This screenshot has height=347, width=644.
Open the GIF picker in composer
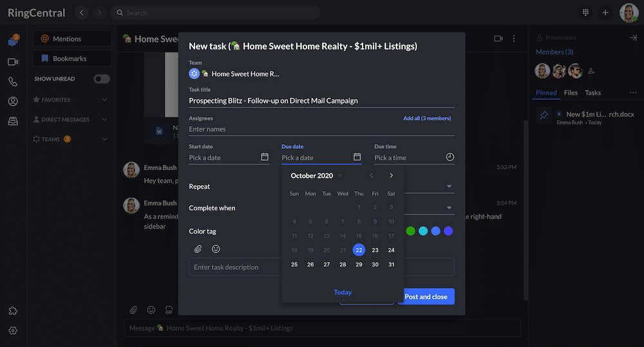pos(169,310)
